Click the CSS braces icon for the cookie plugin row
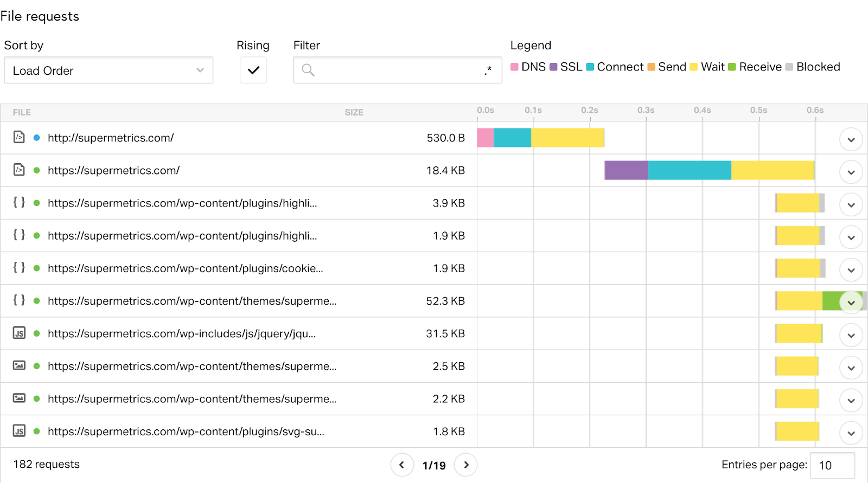Image resolution: width=868 pixels, height=483 pixels. coord(19,267)
